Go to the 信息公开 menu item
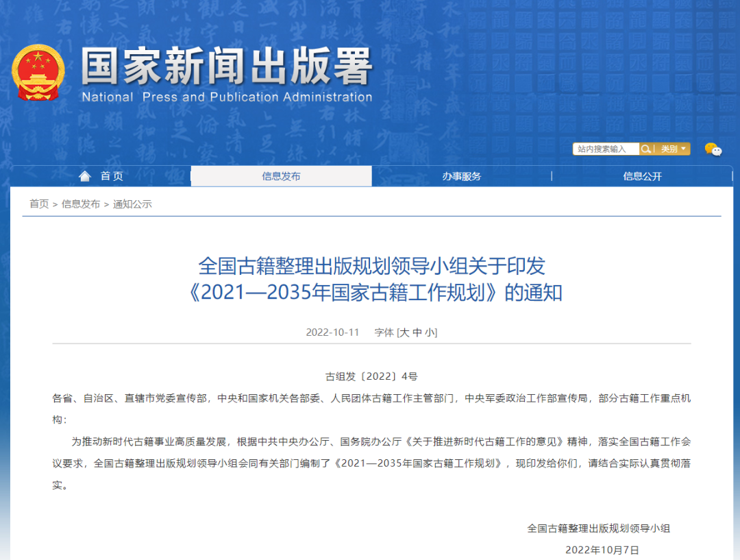 [x=642, y=176]
